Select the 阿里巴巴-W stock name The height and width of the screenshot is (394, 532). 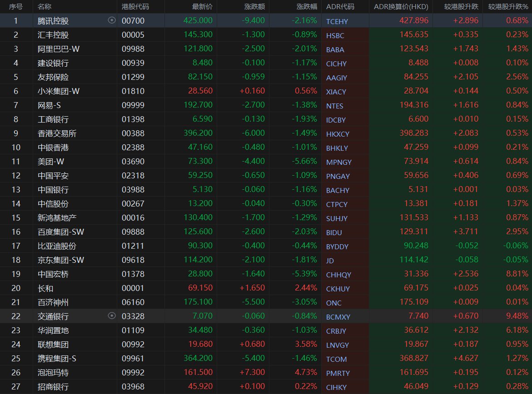tap(58, 49)
